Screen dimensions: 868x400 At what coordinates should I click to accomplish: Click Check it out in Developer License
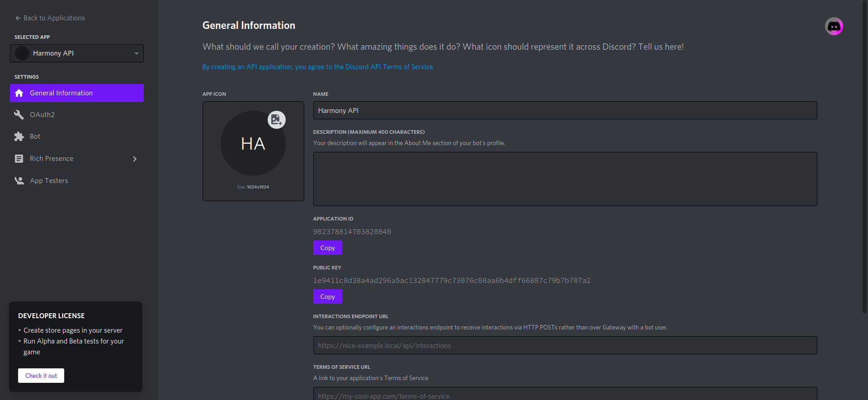click(41, 376)
